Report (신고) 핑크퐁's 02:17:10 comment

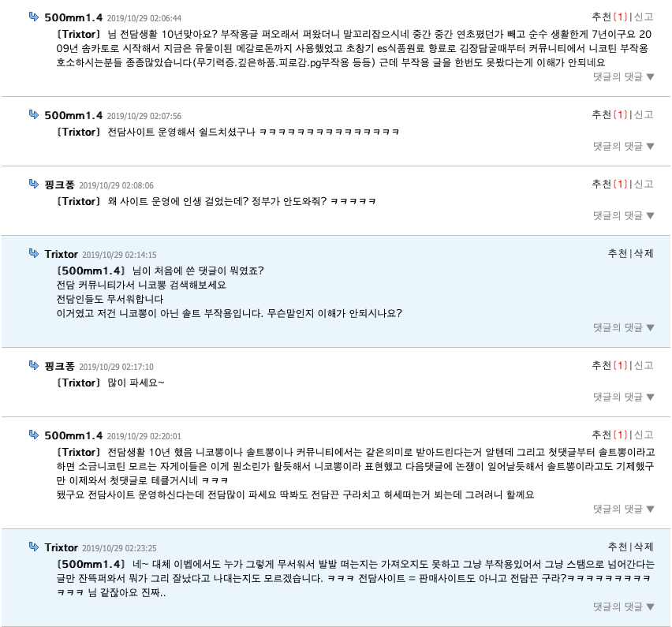(644, 365)
